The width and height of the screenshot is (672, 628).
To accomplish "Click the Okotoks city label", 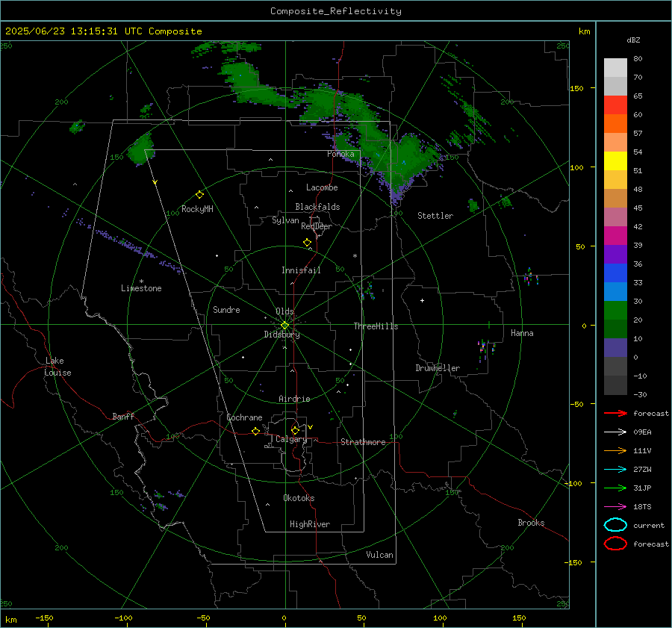I will click(x=299, y=498).
